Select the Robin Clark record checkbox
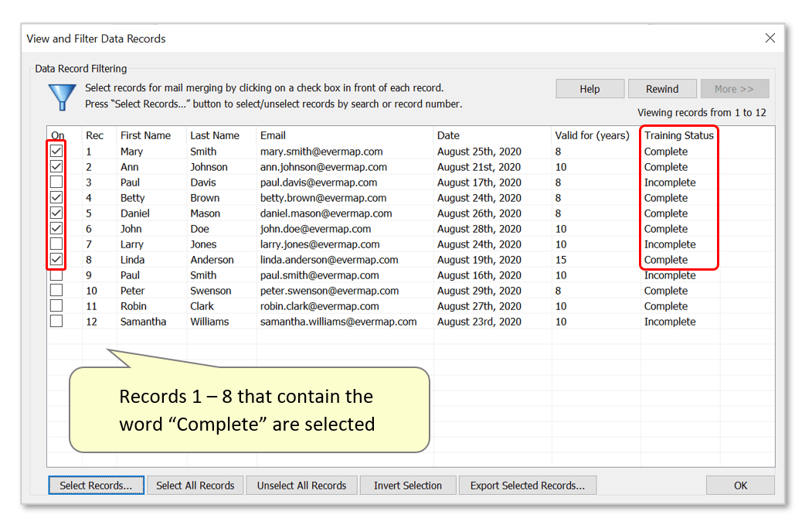 [56, 305]
